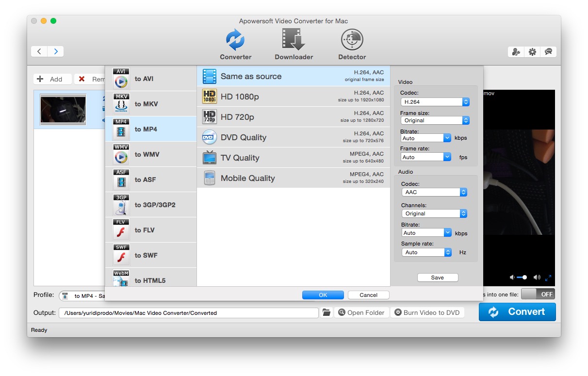Choose the 'to MKV' format
This screenshot has width=588, height=376.
tap(151, 104)
